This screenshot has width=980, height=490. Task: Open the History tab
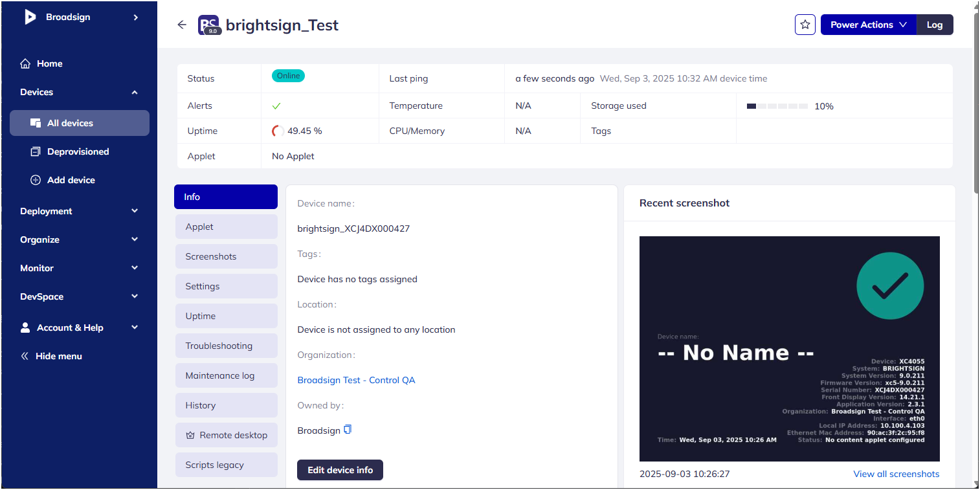pos(226,405)
